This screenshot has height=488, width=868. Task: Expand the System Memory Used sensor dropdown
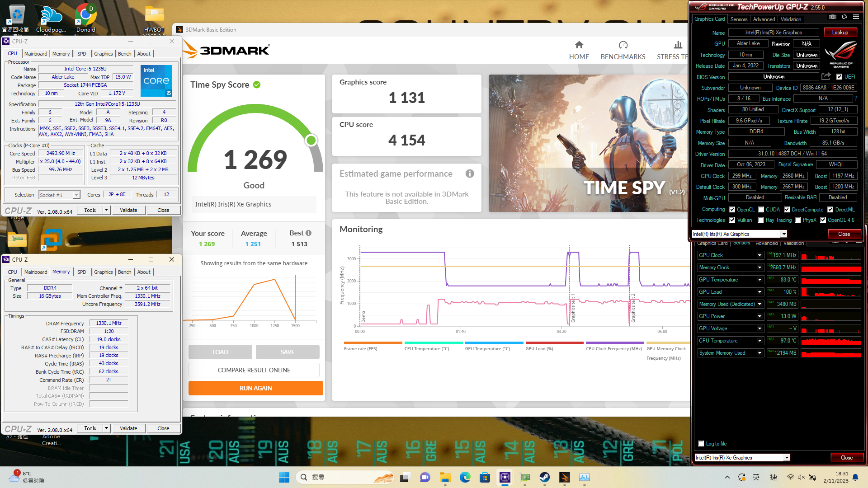tap(759, 353)
